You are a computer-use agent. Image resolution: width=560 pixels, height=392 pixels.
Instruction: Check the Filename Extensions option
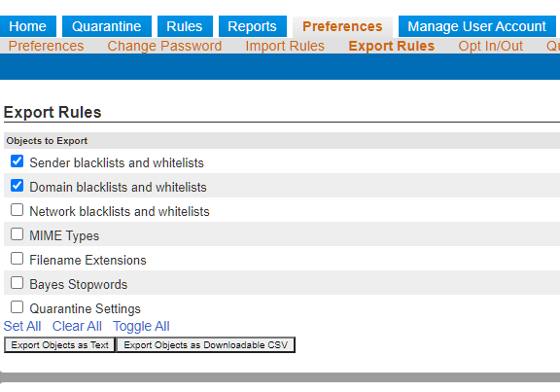(x=17, y=259)
